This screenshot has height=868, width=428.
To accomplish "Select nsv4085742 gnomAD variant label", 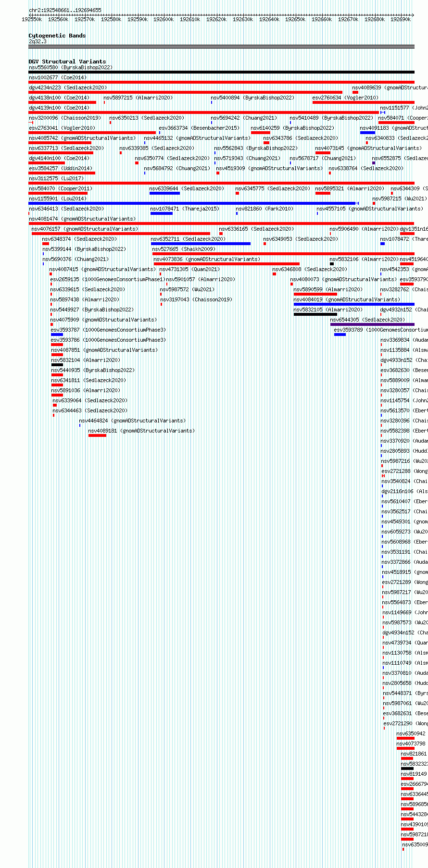I will click(x=82, y=138).
